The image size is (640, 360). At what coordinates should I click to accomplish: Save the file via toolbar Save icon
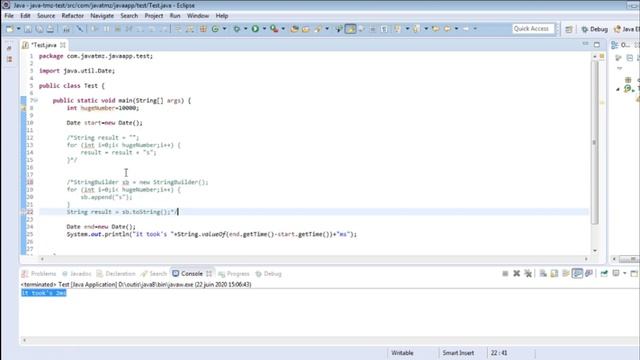click(28, 29)
